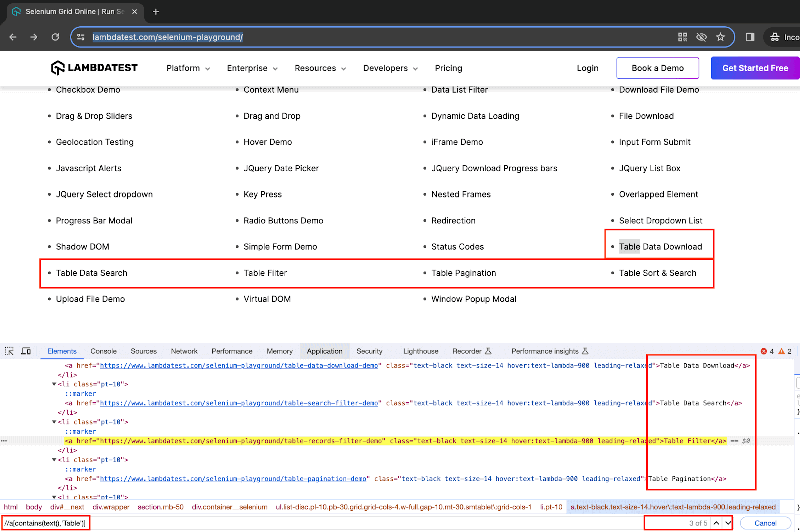Viewport: 800px width, 532px height.
Task: Open the Performance insights tab
Action: (x=550, y=351)
